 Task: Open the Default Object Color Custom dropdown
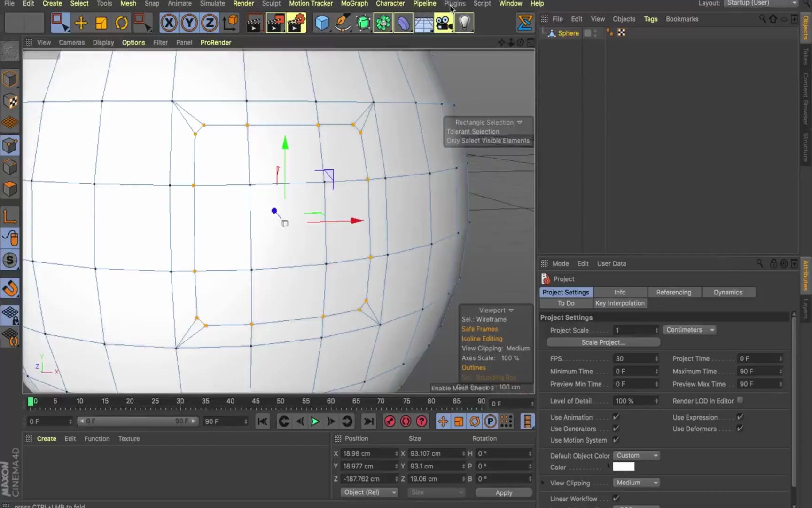coord(636,455)
